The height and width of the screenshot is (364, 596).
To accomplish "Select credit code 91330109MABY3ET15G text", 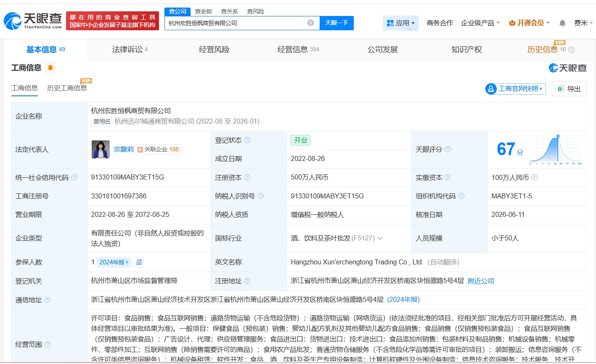I will [x=127, y=177].
